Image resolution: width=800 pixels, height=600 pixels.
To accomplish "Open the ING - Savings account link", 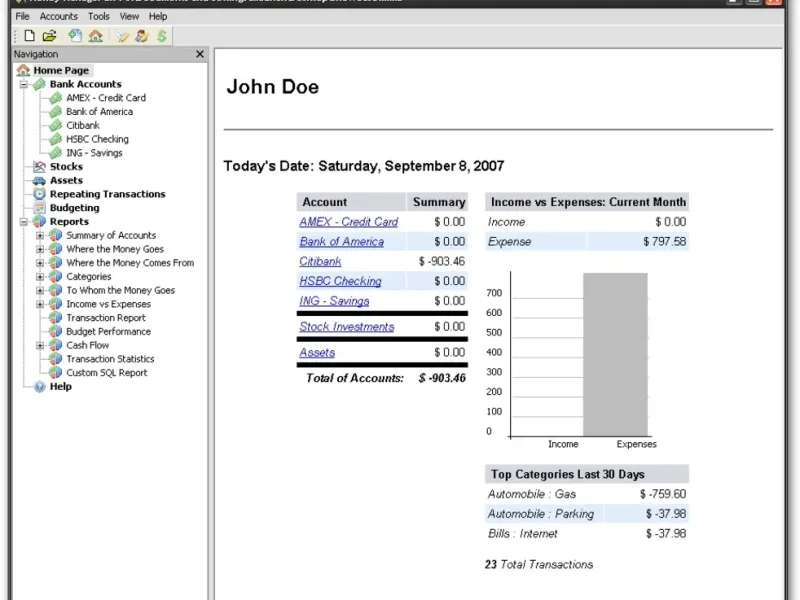I will pos(334,301).
